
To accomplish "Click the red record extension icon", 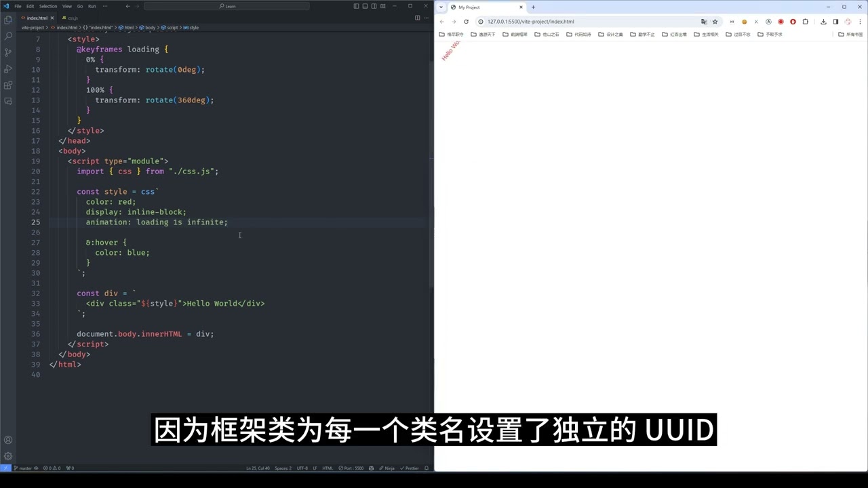I will coord(781,22).
